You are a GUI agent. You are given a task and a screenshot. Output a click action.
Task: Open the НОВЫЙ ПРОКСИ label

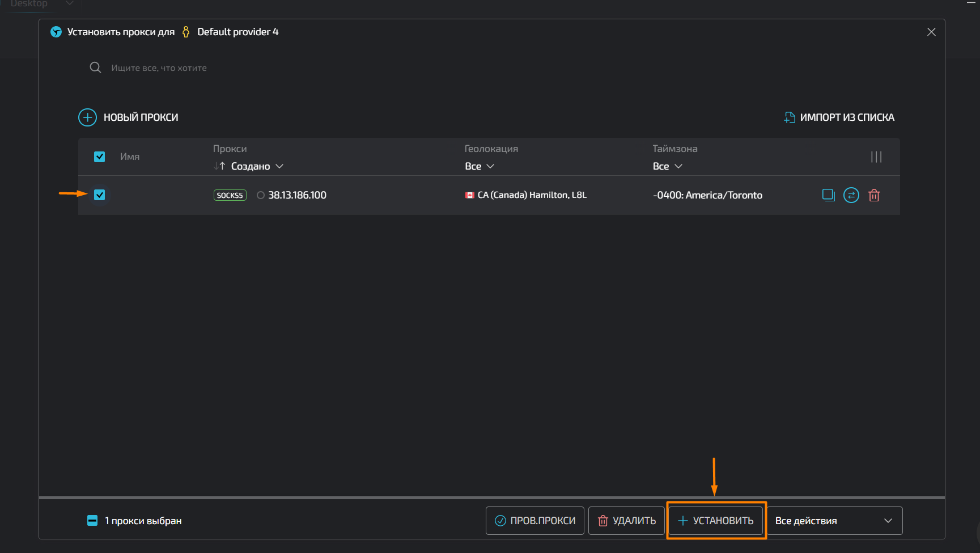pos(141,117)
